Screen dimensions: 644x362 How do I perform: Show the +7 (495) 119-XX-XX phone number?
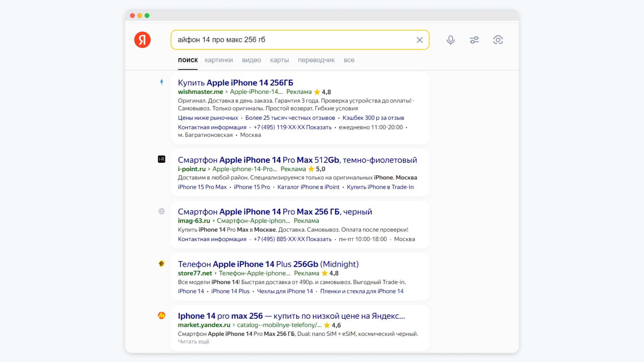[292, 127]
